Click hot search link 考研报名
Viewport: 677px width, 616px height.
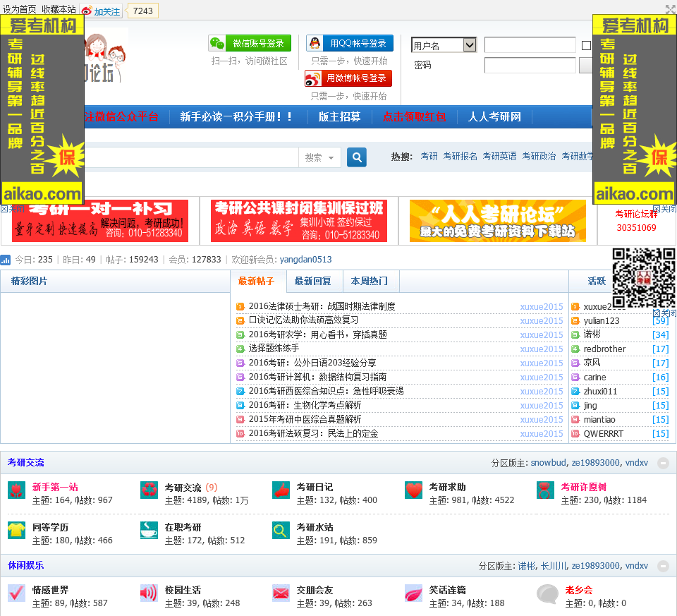click(460, 157)
